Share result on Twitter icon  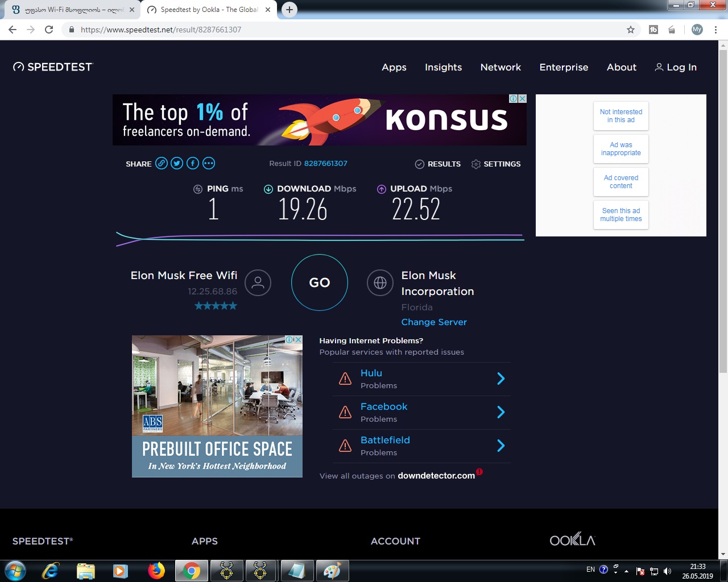(177, 164)
